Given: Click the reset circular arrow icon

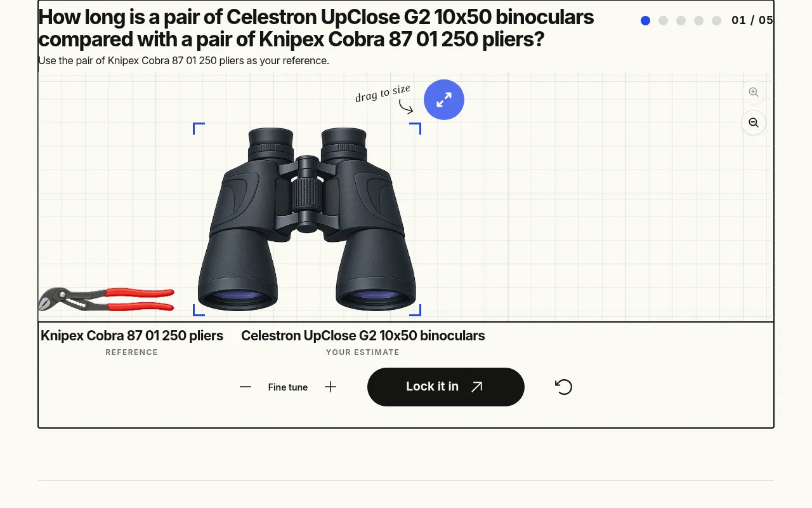Looking at the screenshot, I should [x=563, y=387].
